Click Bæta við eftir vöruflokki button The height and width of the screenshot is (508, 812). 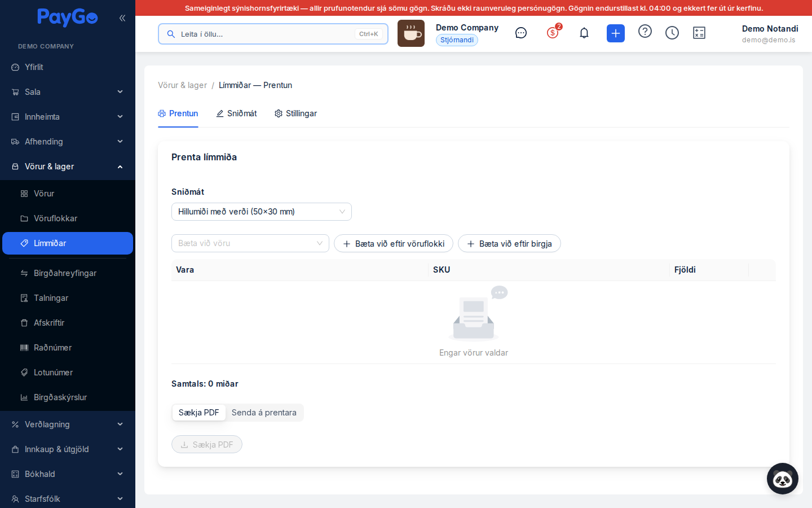[394, 243]
